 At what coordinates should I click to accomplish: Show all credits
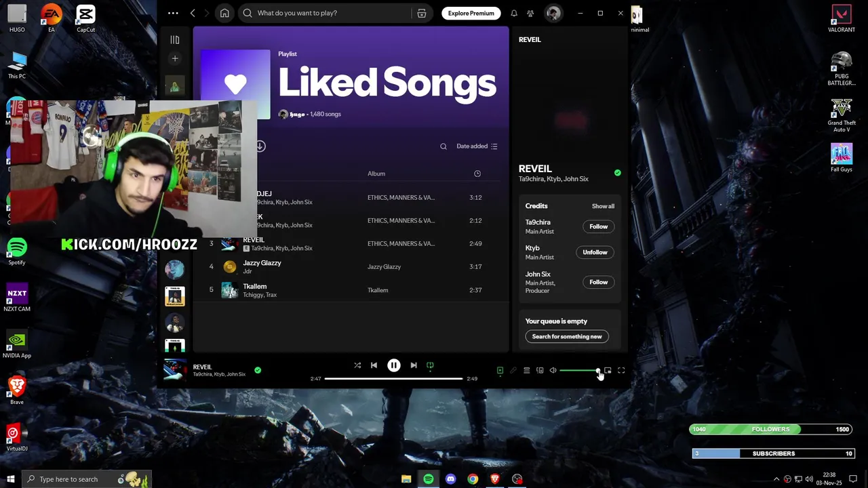(603, 206)
